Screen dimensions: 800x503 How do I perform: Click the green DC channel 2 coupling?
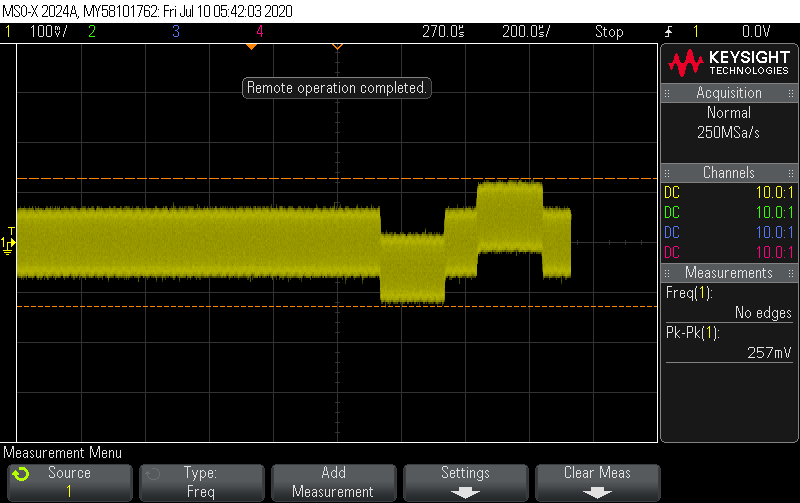[672, 213]
